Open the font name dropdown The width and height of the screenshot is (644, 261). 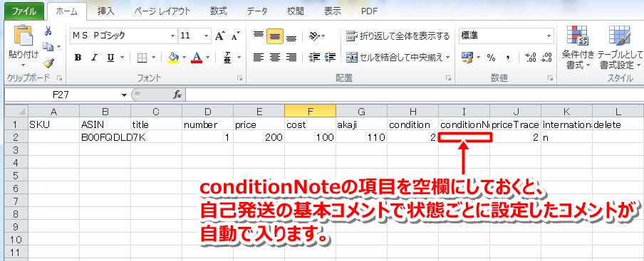[x=172, y=36]
